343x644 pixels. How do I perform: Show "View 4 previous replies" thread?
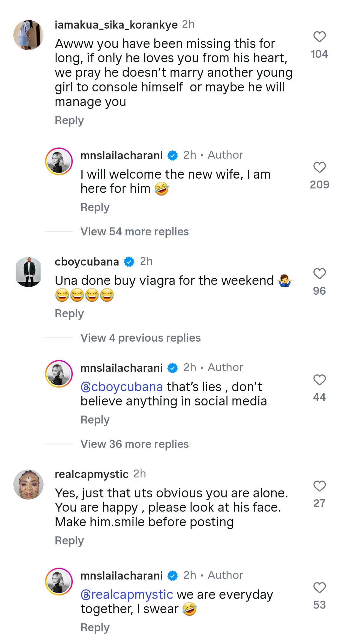pos(140,338)
